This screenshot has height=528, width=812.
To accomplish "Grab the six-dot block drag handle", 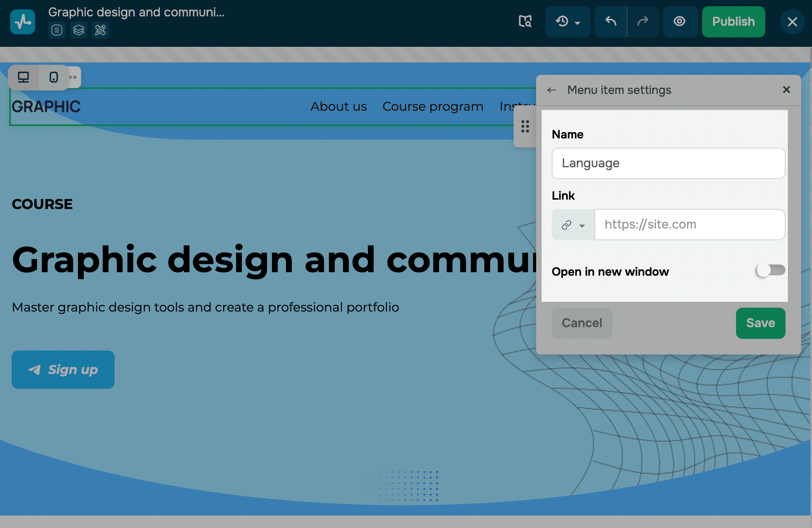I will tap(525, 126).
